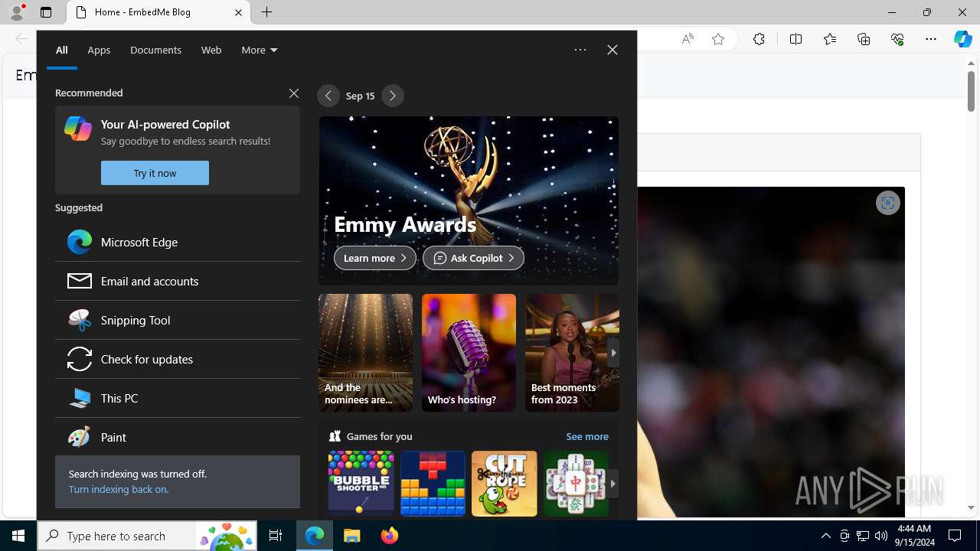980x551 pixels.
Task: Open Bubble Shooter HD game
Action: coord(361,483)
